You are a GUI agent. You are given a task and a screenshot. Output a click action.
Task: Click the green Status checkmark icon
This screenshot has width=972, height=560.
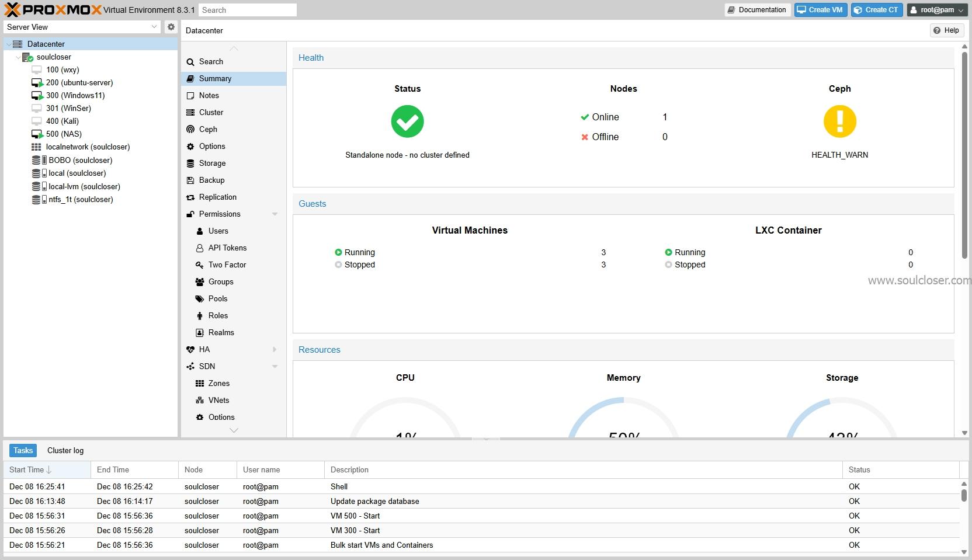tap(407, 121)
